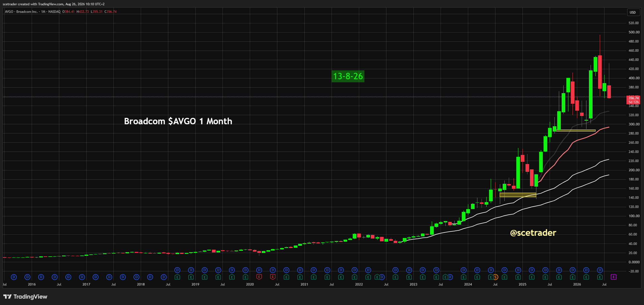Click the dividend marker above the first green earnings marker

pos(177,270)
